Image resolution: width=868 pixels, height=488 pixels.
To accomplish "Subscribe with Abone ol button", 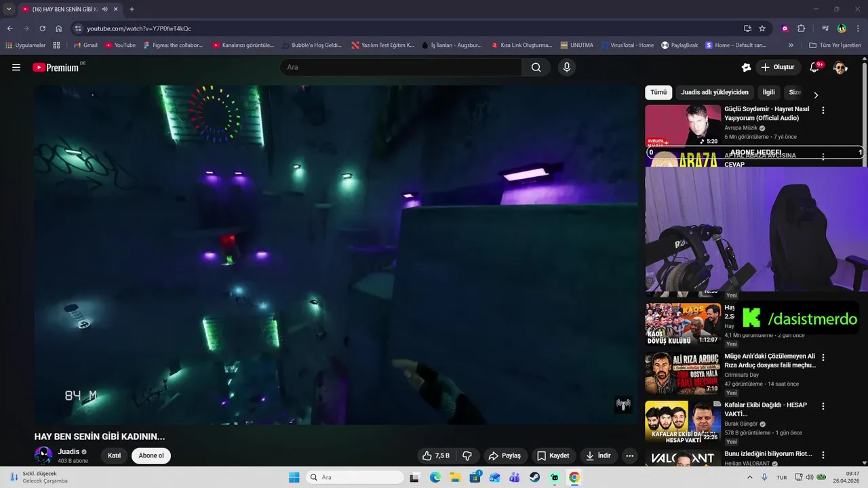I will point(151,455).
